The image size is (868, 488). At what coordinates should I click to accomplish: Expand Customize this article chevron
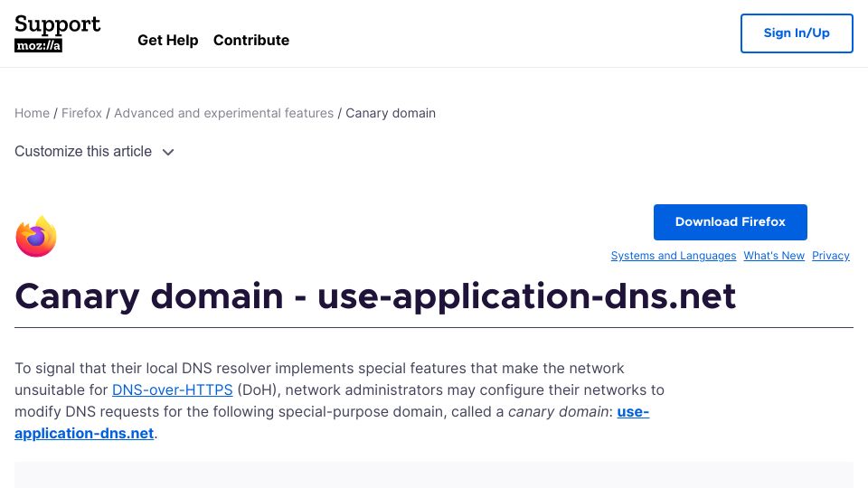[x=168, y=152]
